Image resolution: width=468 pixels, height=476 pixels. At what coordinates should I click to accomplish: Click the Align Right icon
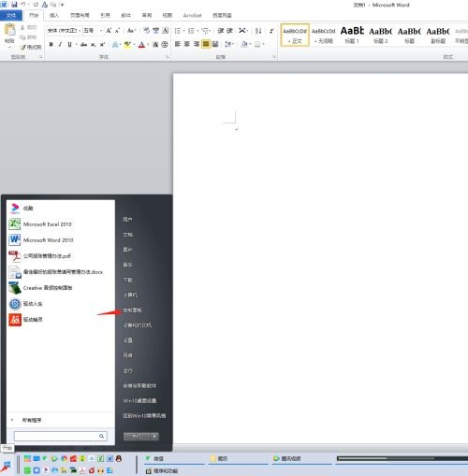197,44
